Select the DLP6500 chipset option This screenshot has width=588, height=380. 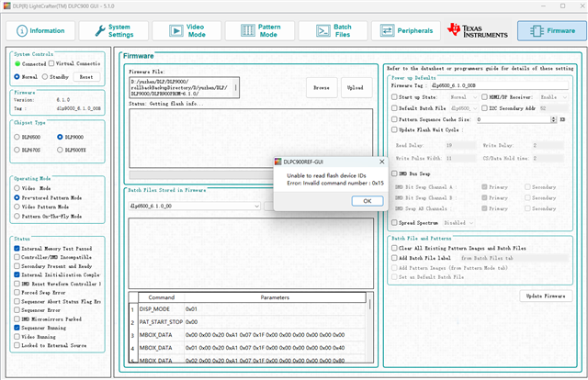[x=17, y=137]
